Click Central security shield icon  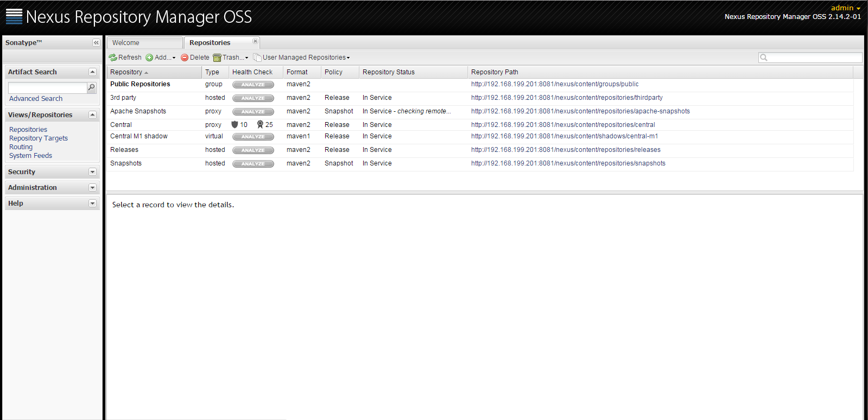click(235, 124)
